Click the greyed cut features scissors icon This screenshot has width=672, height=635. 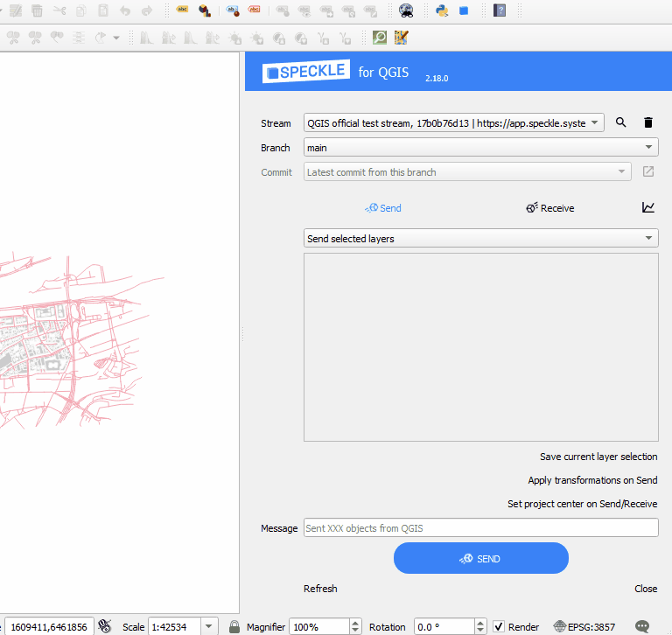click(x=59, y=10)
